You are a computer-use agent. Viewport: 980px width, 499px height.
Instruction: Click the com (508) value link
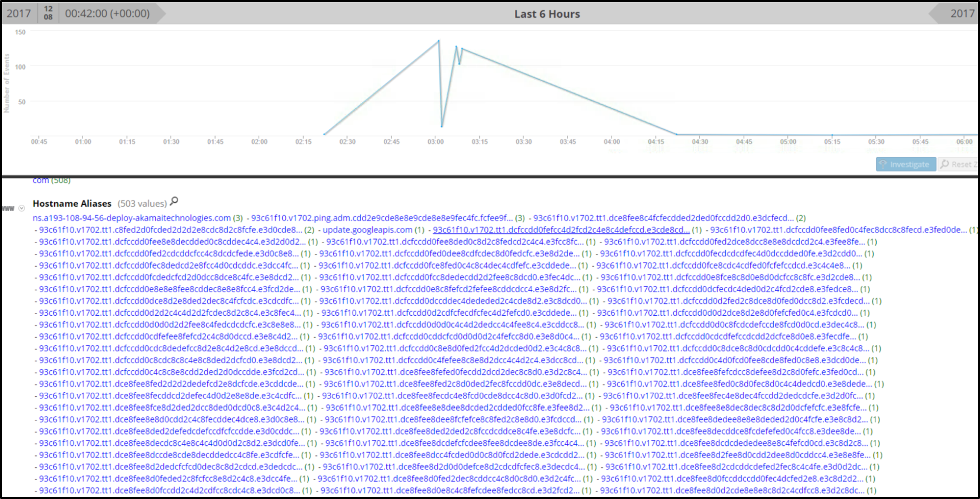52,180
